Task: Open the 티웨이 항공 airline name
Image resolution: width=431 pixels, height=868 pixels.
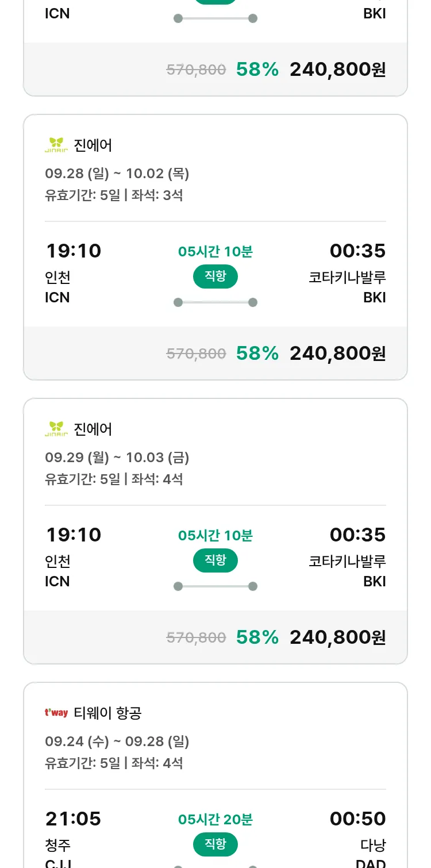Action: pyautogui.click(x=107, y=713)
